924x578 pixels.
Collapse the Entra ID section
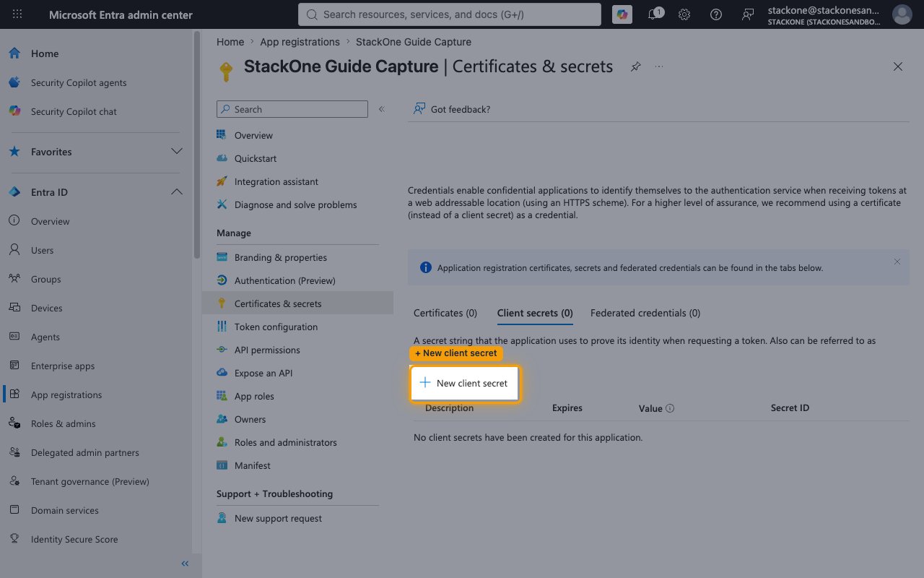[97, 192]
